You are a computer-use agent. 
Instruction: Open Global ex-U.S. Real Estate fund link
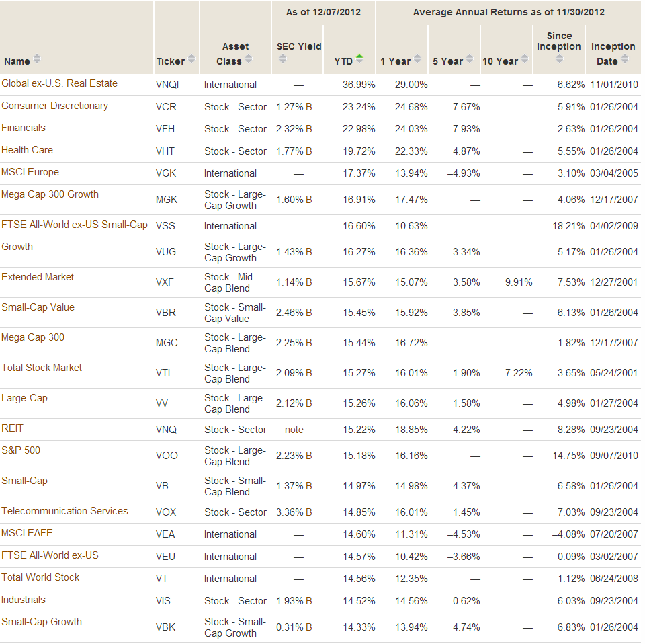tap(60, 83)
